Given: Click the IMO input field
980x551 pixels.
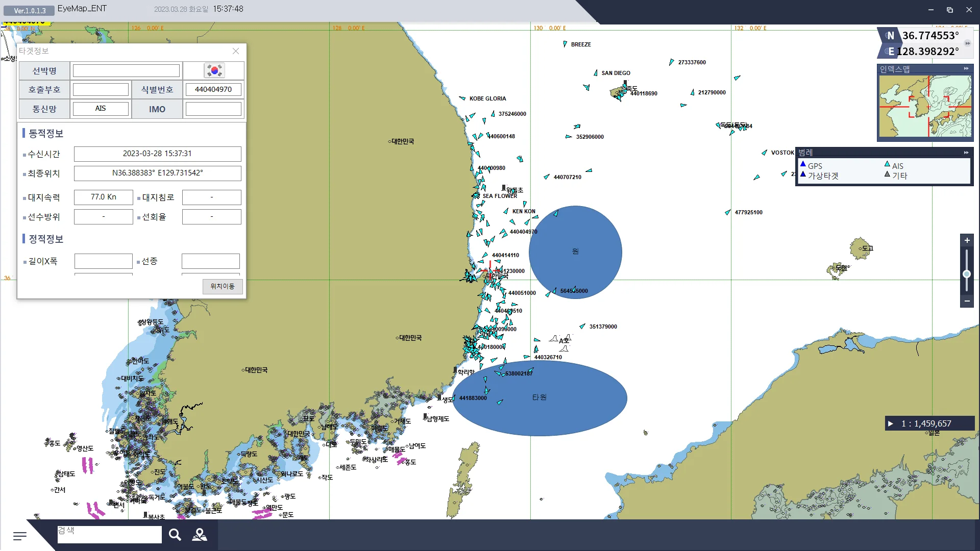Looking at the screenshot, I should click(213, 109).
